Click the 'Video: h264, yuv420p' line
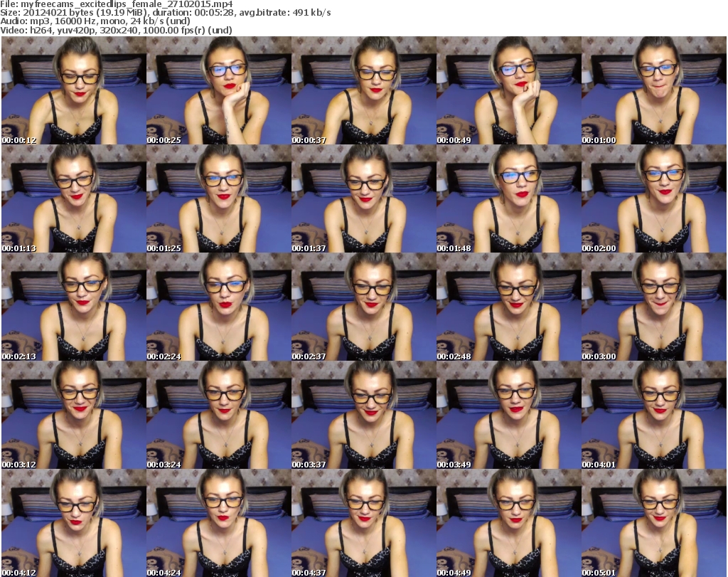 pos(116,30)
